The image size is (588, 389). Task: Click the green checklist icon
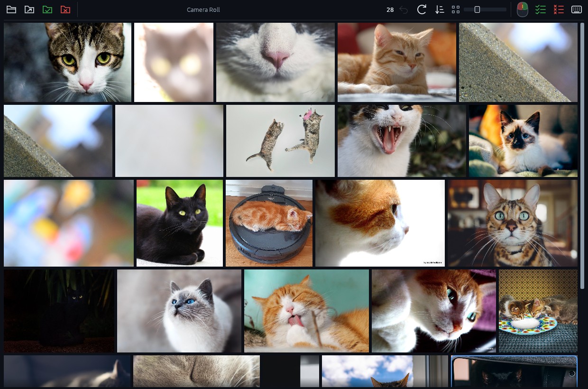point(541,9)
